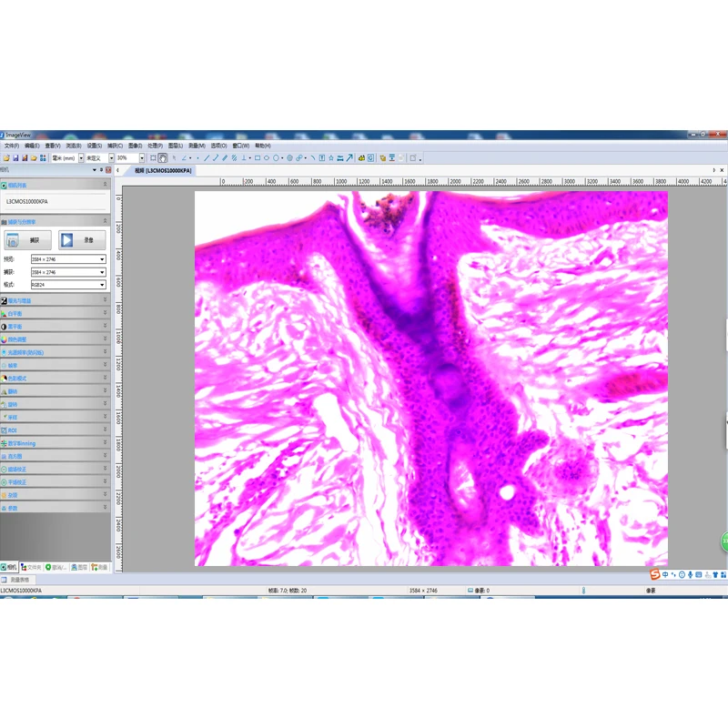Select the rectangle drawing tool
This screenshot has height=728, width=728.
coord(258,157)
